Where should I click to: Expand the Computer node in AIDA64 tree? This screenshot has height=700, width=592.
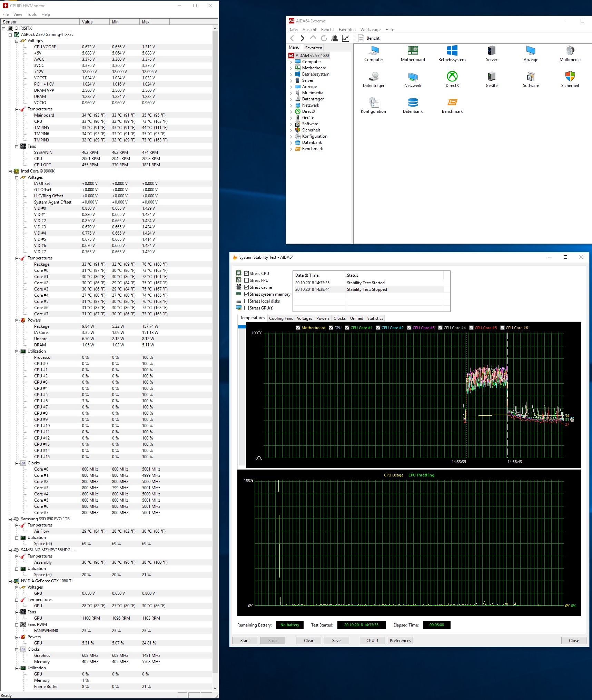(x=291, y=62)
